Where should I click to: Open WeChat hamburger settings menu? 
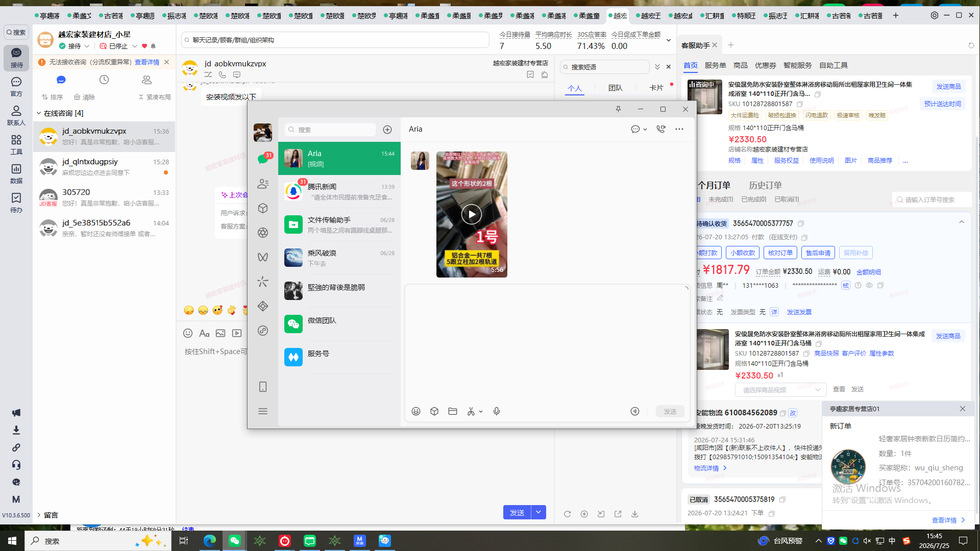coord(263,411)
